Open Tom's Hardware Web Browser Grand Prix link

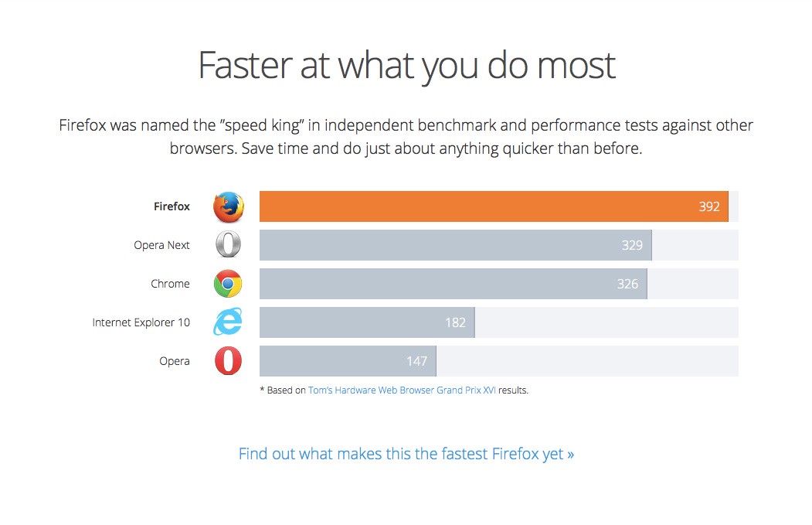coord(402,390)
